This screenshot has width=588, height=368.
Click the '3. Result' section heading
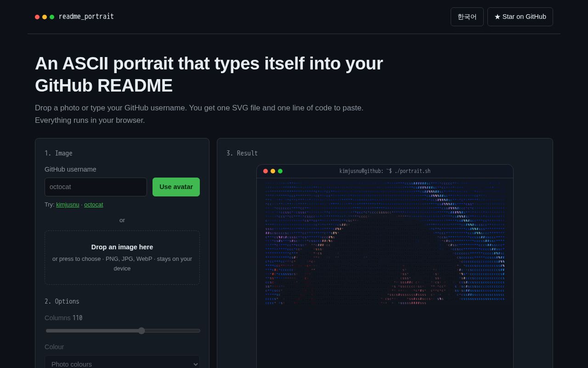pos(242,153)
